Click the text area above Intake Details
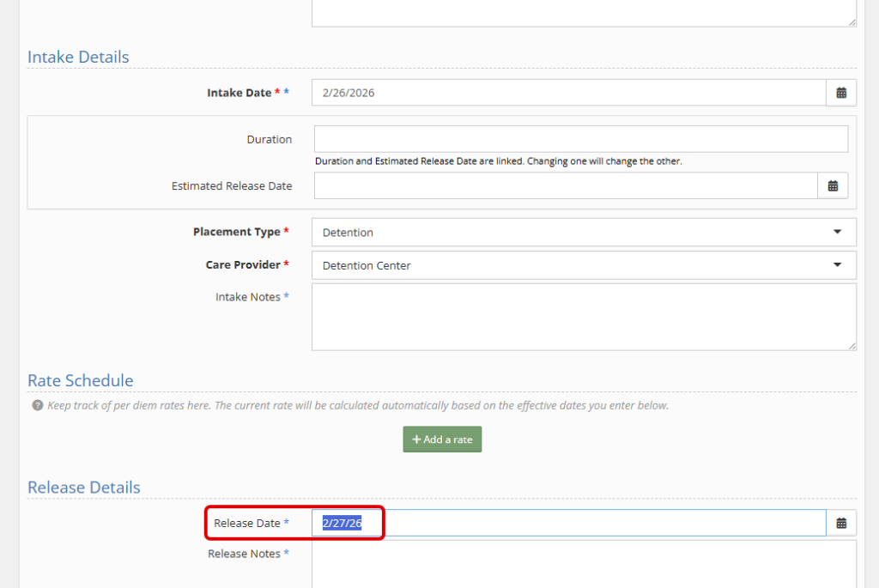Screen dimensions: 879x588 pos(583,12)
